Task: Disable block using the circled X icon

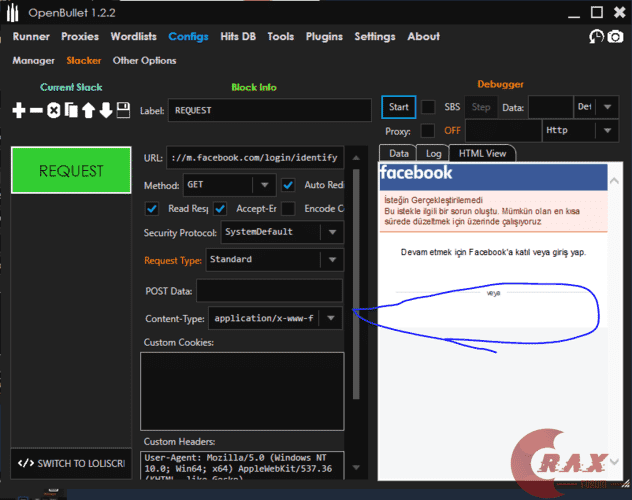Action: pos(54,110)
